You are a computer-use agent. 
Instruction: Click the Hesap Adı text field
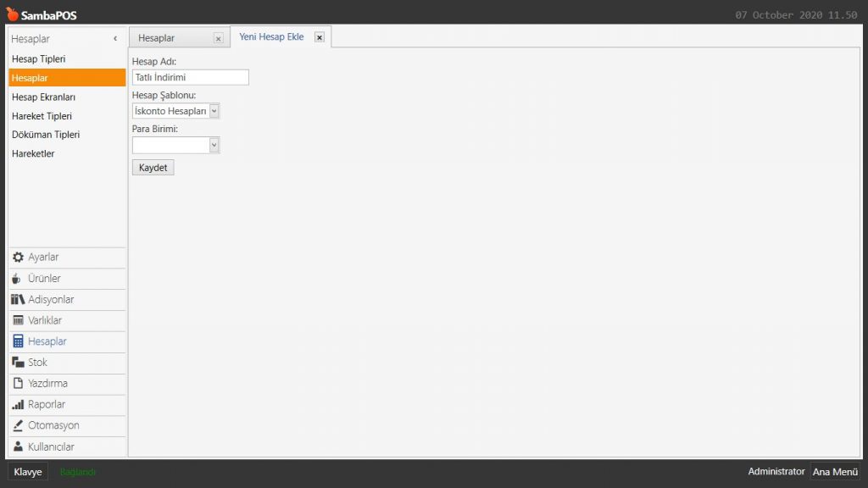click(x=190, y=77)
